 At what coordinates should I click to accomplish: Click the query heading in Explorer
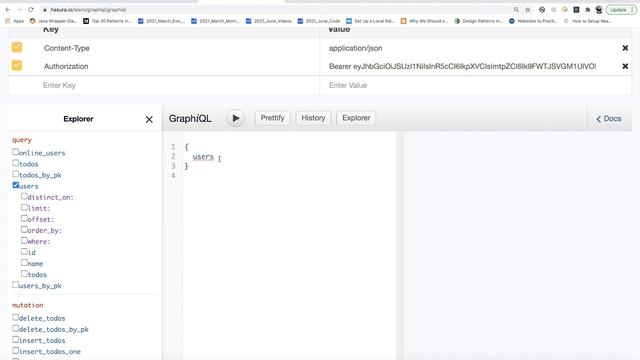(x=22, y=140)
